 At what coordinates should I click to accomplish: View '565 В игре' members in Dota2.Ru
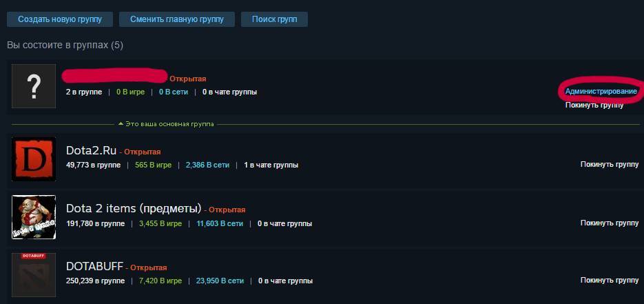point(152,165)
